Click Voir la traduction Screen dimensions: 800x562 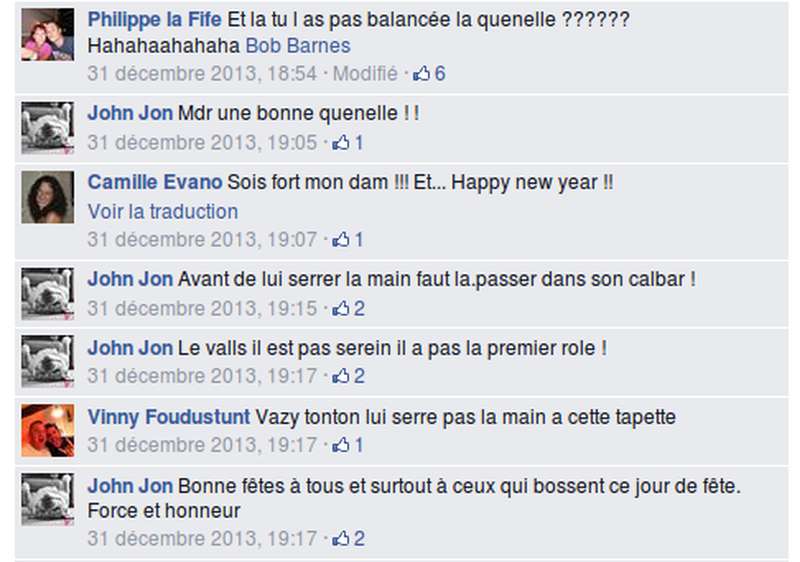pyautogui.click(x=163, y=212)
